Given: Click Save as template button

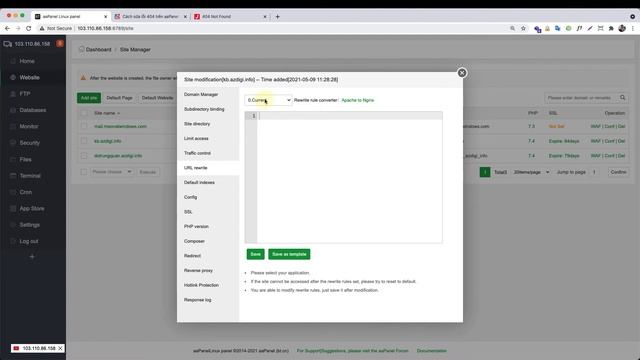Looking at the screenshot, I should (x=289, y=254).
